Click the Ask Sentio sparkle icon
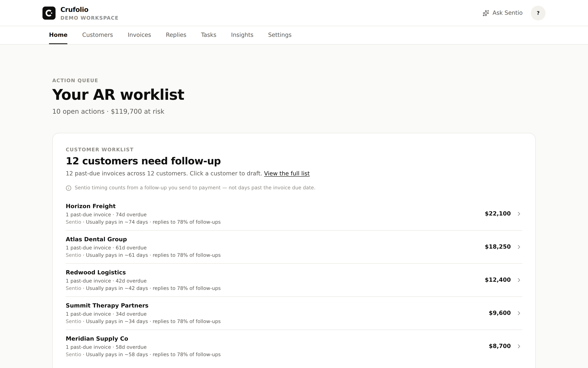The width and height of the screenshot is (588, 368). tap(486, 13)
